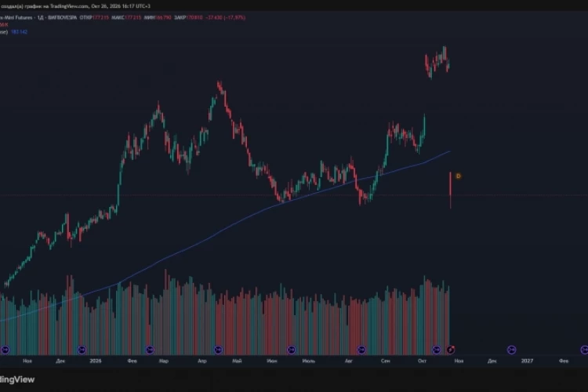
Task: Click the BMFBOVESPA symbol label in chart legend
Action: pyautogui.click(x=62, y=17)
